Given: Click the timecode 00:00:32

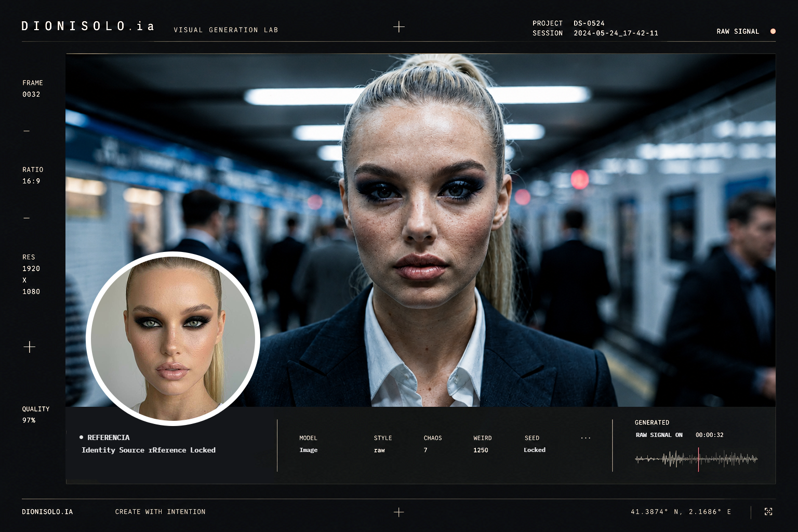Looking at the screenshot, I should (x=710, y=435).
